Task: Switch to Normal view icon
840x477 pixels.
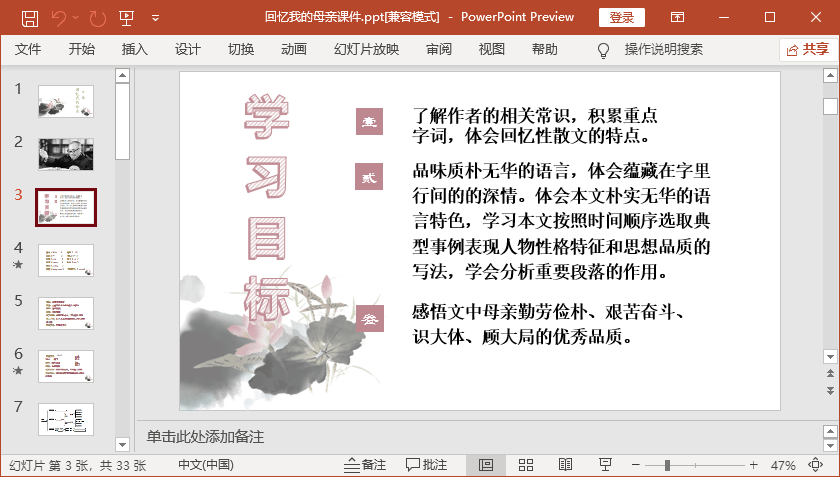Action: point(486,465)
